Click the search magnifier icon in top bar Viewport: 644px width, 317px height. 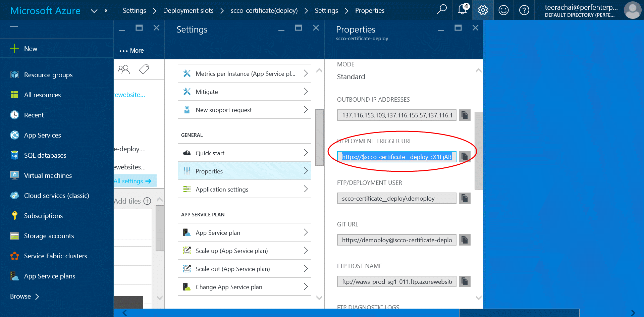pos(441,10)
